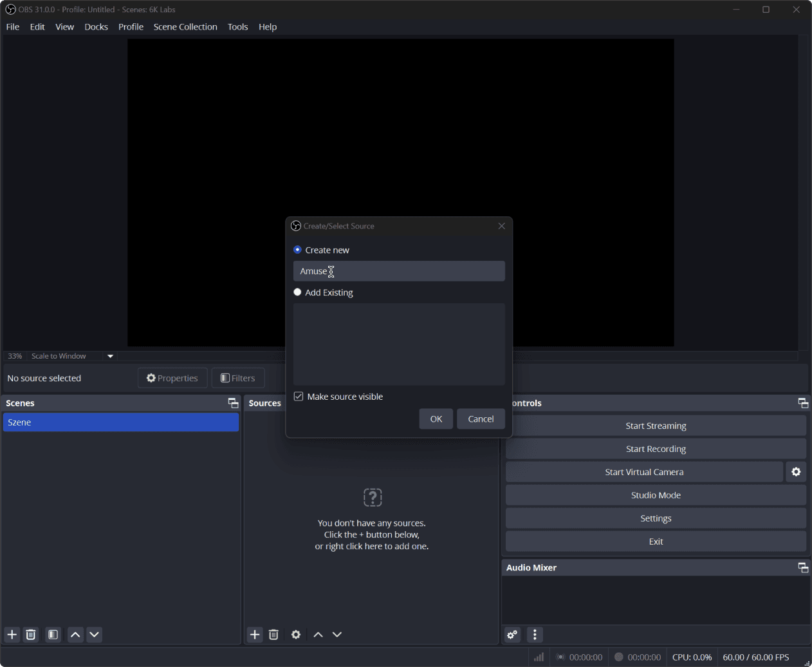Open scene filters icon in Scenes toolbar
Viewport: 812px width, 667px height.
click(53, 635)
